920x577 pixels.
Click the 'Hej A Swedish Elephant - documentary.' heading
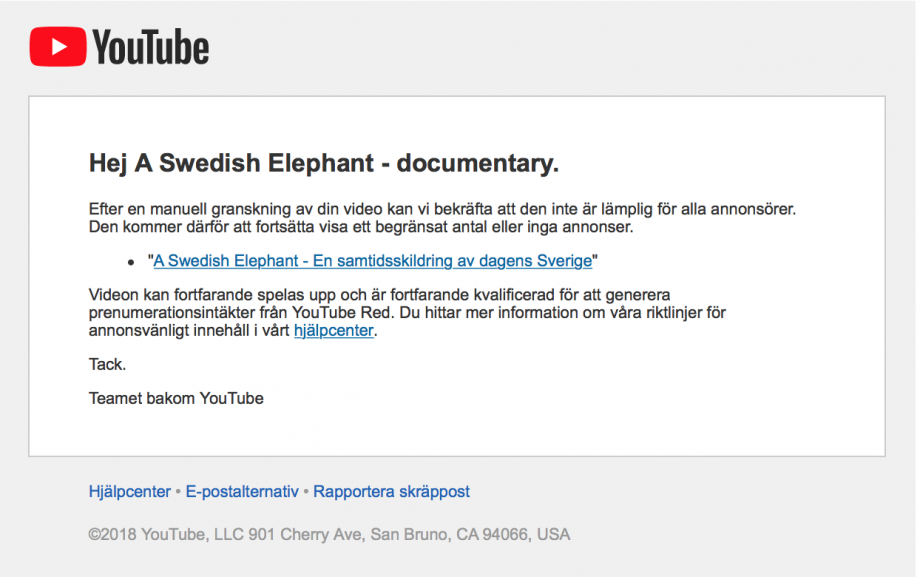pyautogui.click(x=324, y=163)
